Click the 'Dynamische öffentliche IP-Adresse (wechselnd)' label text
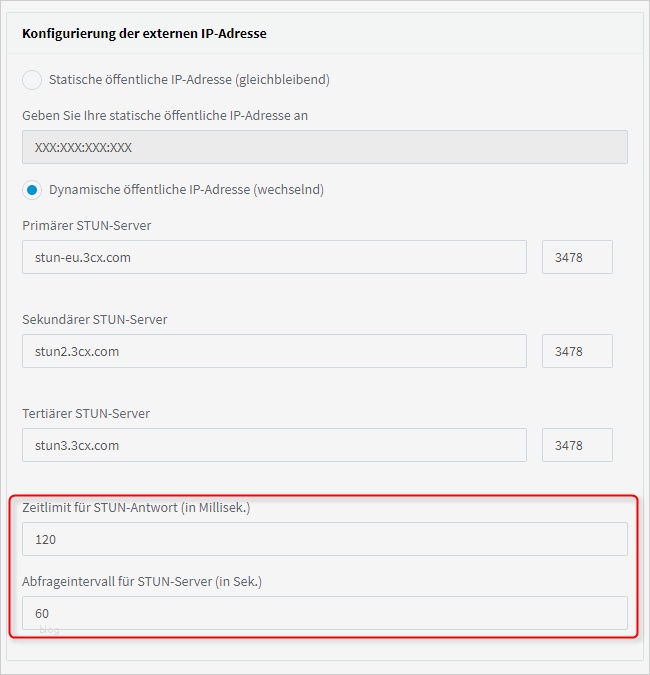 coord(186,189)
